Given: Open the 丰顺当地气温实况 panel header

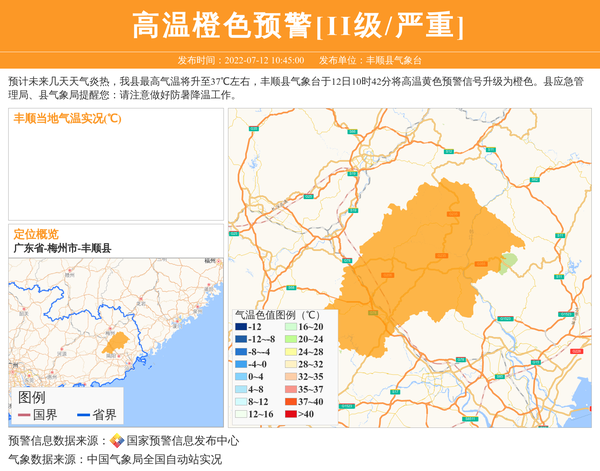Looking at the screenshot, I should click(67, 118).
